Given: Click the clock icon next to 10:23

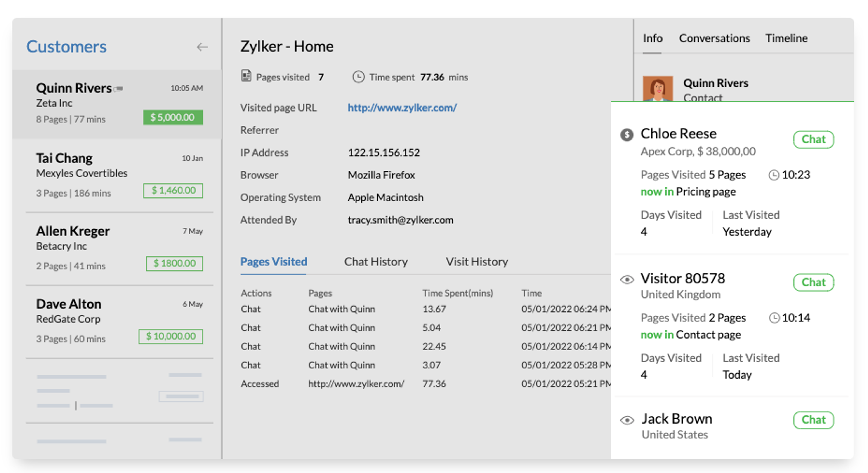Looking at the screenshot, I should (x=774, y=175).
